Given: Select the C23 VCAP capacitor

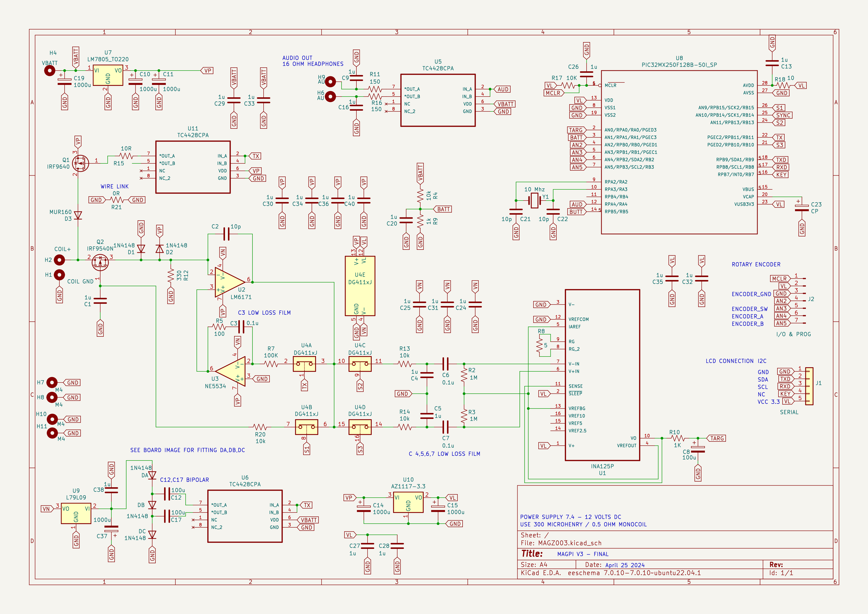Looking at the screenshot, I should pyautogui.click(x=801, y=208).
